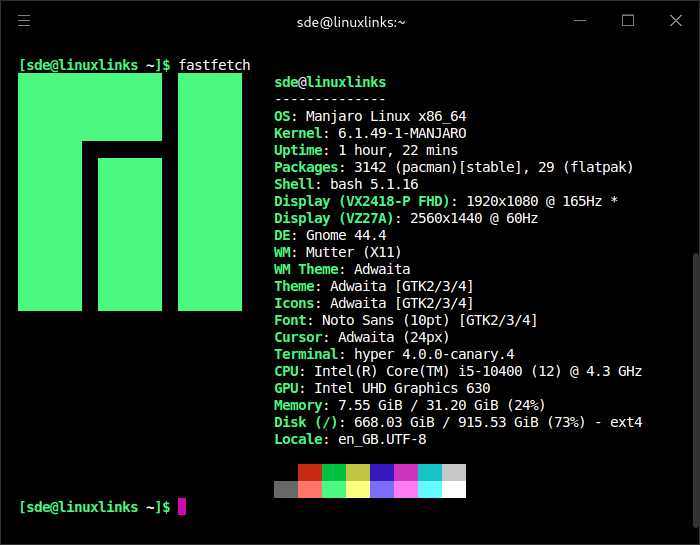Click the window title sde@linuxlinks:~
700x545 pixels.
point(351,22)
